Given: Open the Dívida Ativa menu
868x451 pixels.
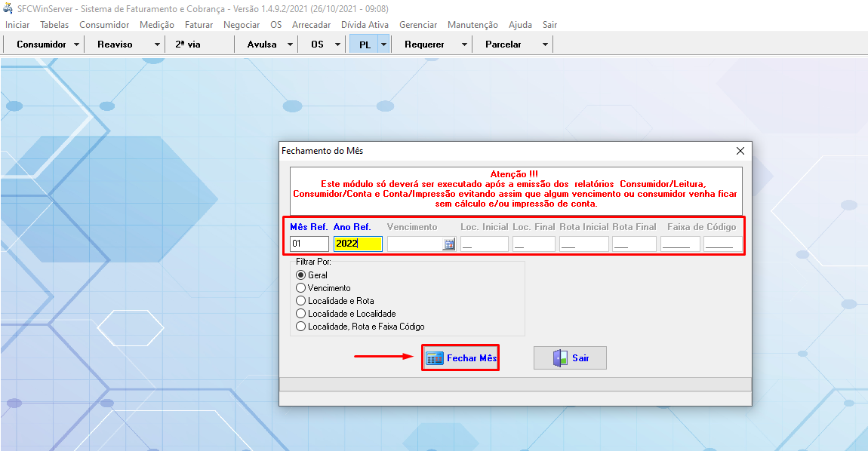Looking at the screenshot, I should [x=365, y=25].
